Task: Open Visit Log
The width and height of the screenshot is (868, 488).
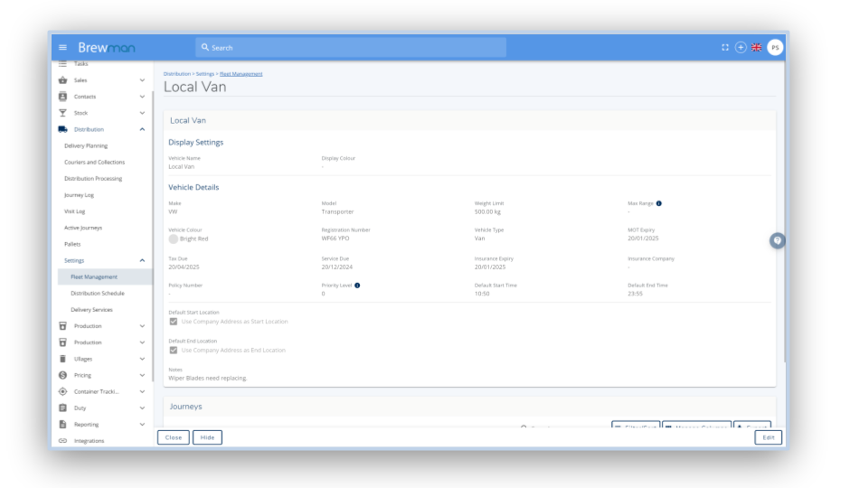Action: pyautogui.click(x=74, y=211)
